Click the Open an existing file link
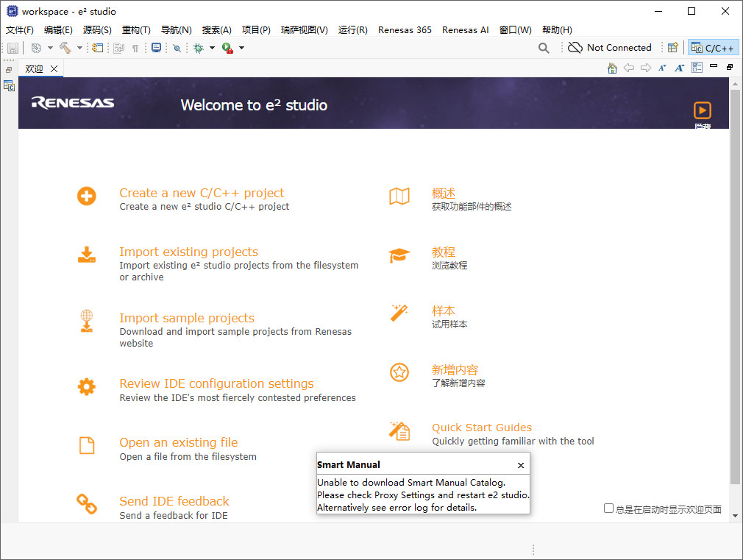 point(179,442)
